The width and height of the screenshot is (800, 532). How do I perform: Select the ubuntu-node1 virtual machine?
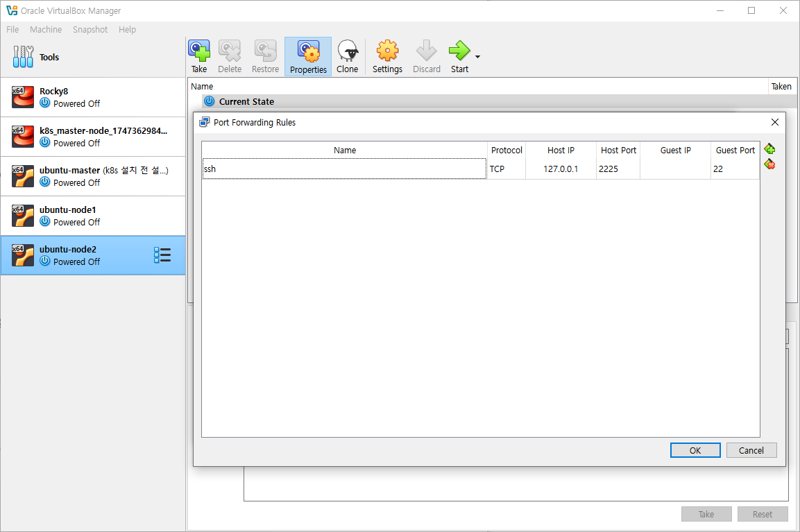[x=93, y=216]
